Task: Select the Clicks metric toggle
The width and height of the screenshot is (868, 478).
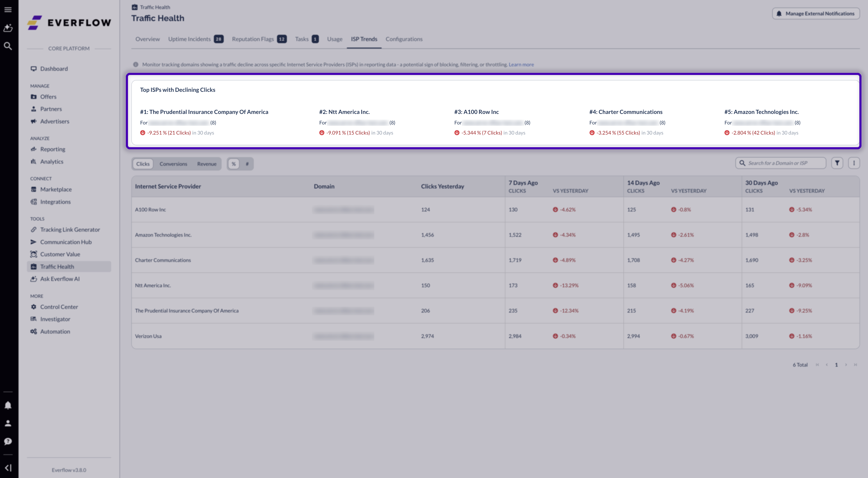Action: coord(143,164)
